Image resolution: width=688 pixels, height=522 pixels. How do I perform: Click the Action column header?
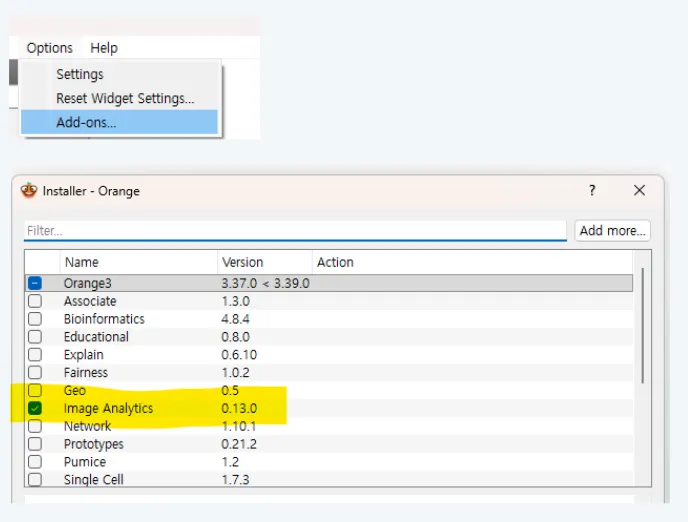pyautogui.click(x=335, y=262)
